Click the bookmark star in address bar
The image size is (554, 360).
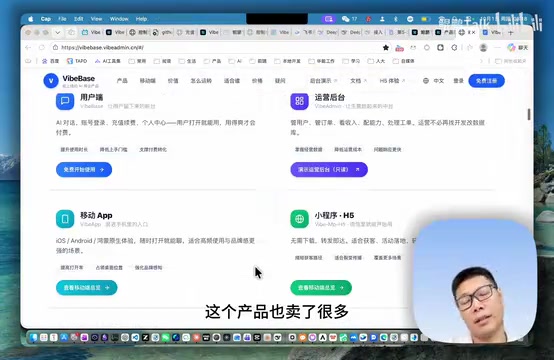pos(386,47)
